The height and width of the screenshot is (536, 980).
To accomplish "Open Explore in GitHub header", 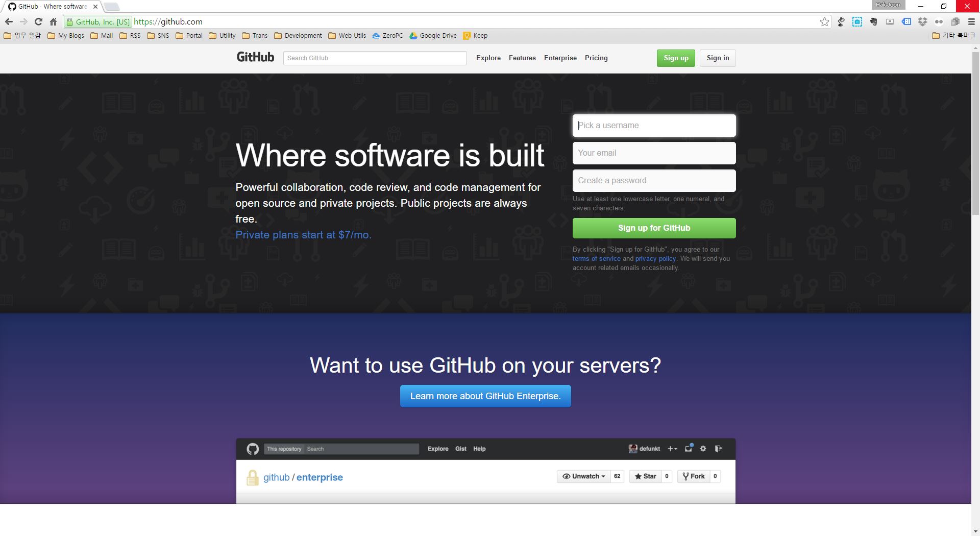I will coord(488,58).
